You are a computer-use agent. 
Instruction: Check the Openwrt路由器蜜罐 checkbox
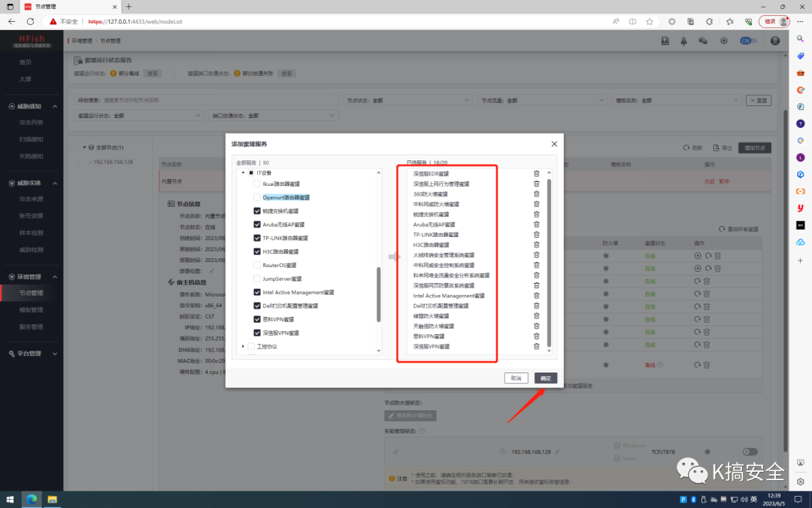(257, 197)
